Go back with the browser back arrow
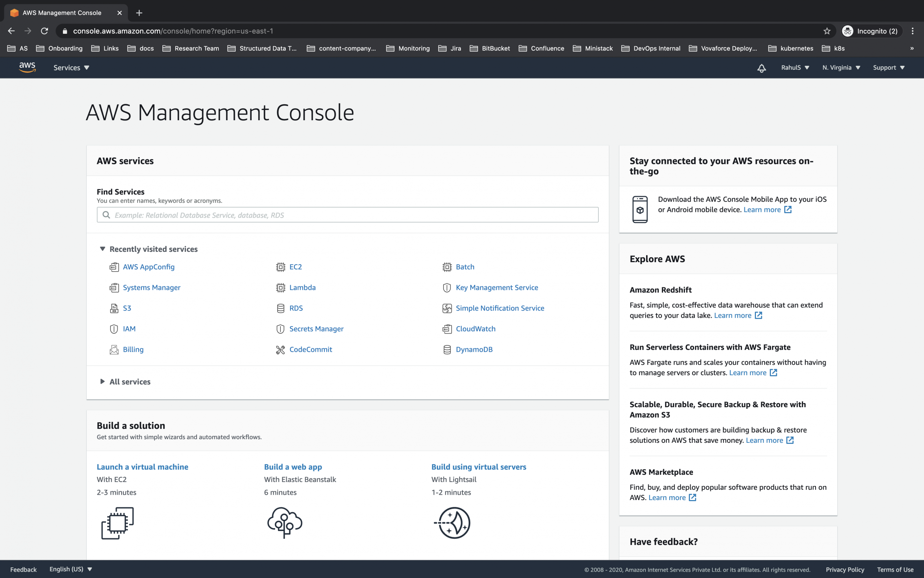This screenshot has width=924, height=578. pos(11,31)
